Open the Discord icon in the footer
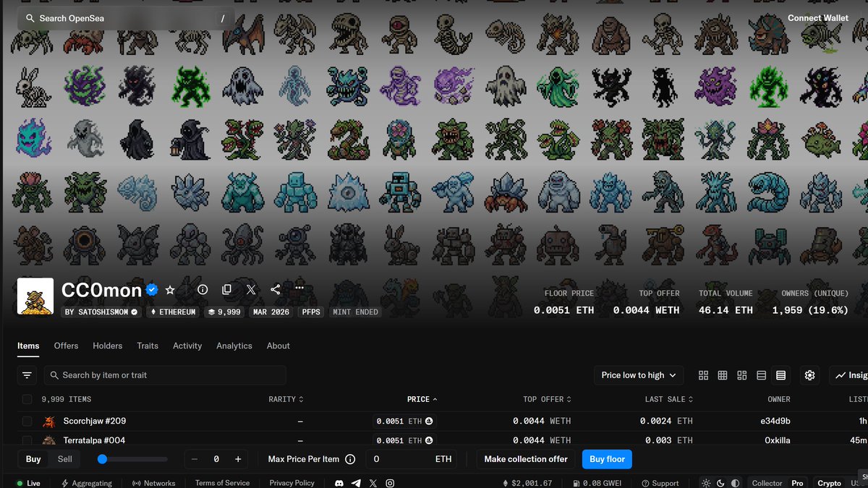 [340, 483]
